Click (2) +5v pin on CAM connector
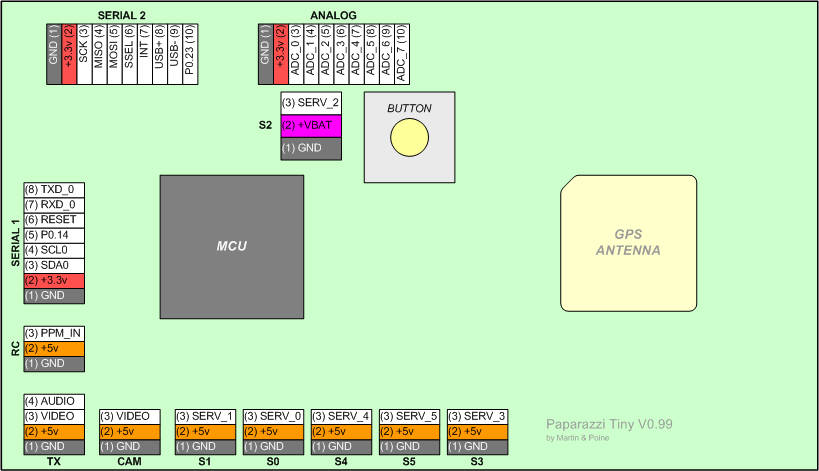This screenshot has height=471, width=819. [130, 431]
